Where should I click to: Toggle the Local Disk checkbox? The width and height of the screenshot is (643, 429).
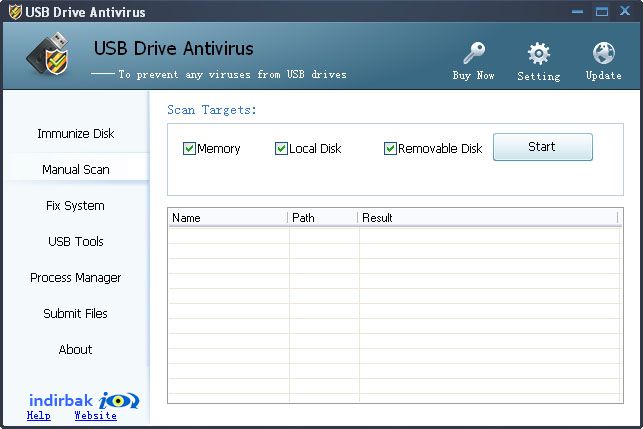281,148
